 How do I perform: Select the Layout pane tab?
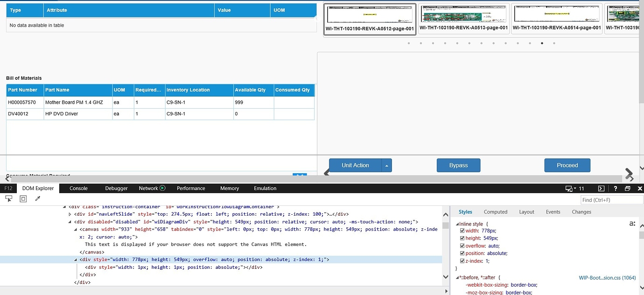coord(526,212)
